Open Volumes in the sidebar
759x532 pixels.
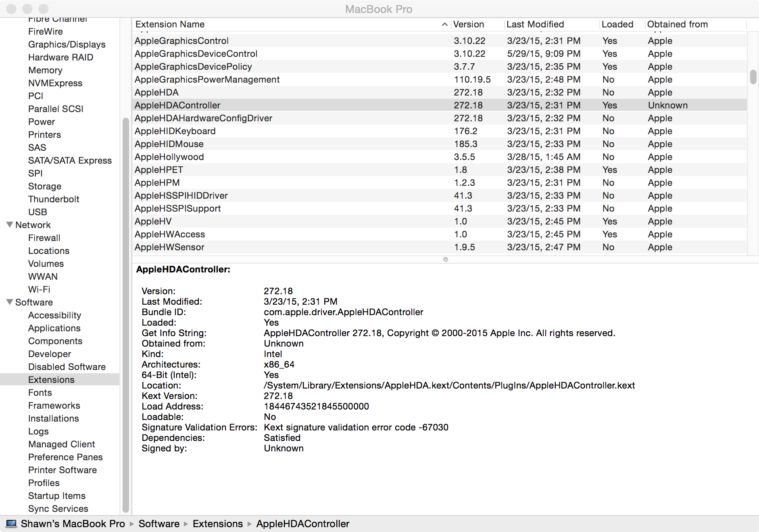(46, 264)
